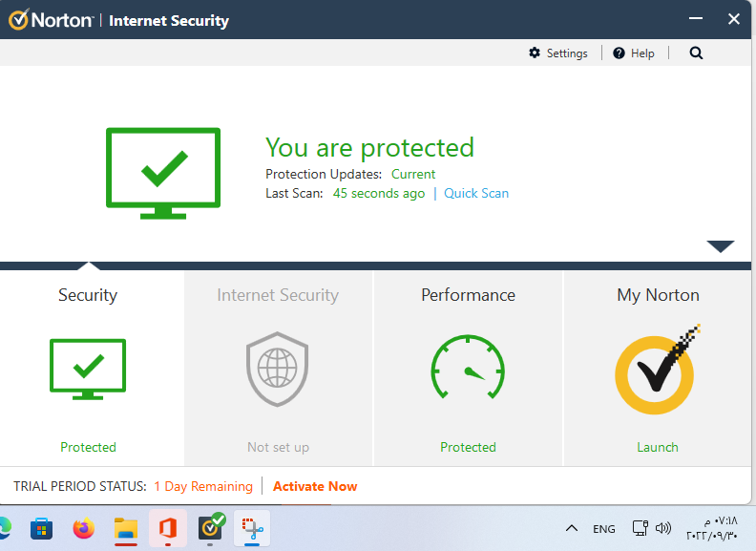Select the My Norton tab heading
The image size is (756, 551).
pyautogui.click(x=658, y=295)
